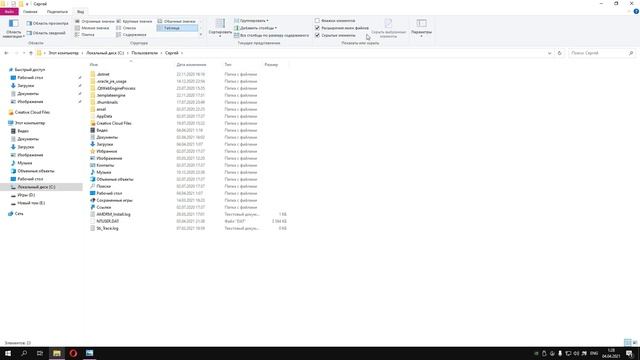
Task: Sort by the Тип column header
Action: point(228,64)
